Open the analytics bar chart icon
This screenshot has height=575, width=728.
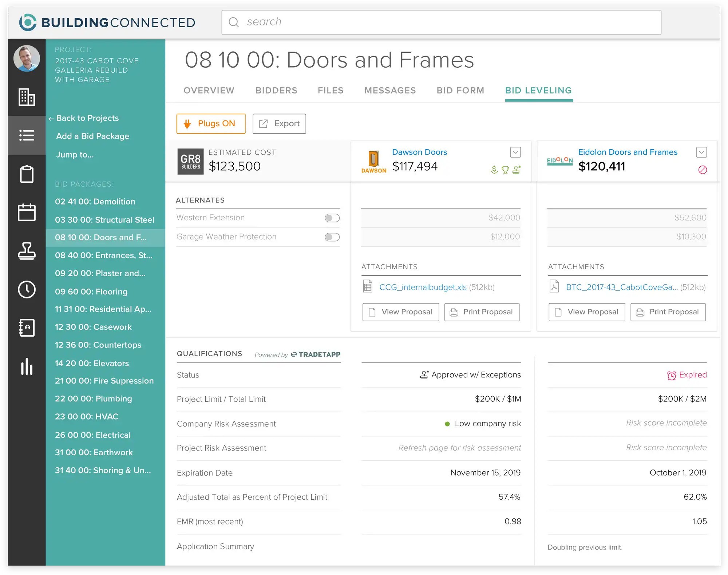pyautogui.click(x=27, y=367)
